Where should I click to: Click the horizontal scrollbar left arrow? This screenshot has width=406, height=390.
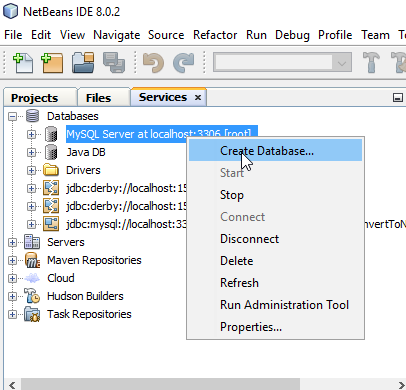12,384
